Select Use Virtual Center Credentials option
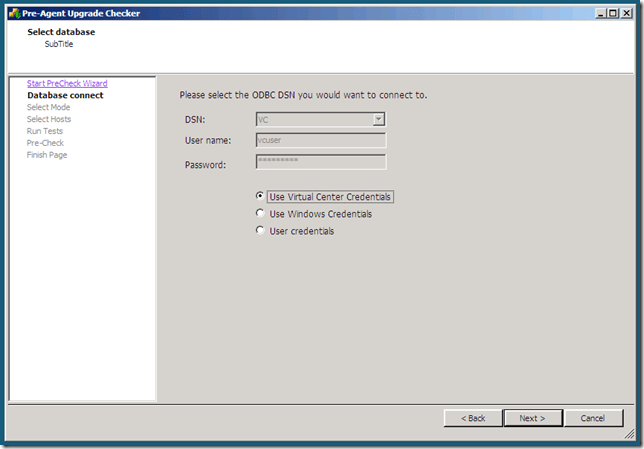Image resolution: width=644 pixels, height=449 pixels. tap(261, 197)
